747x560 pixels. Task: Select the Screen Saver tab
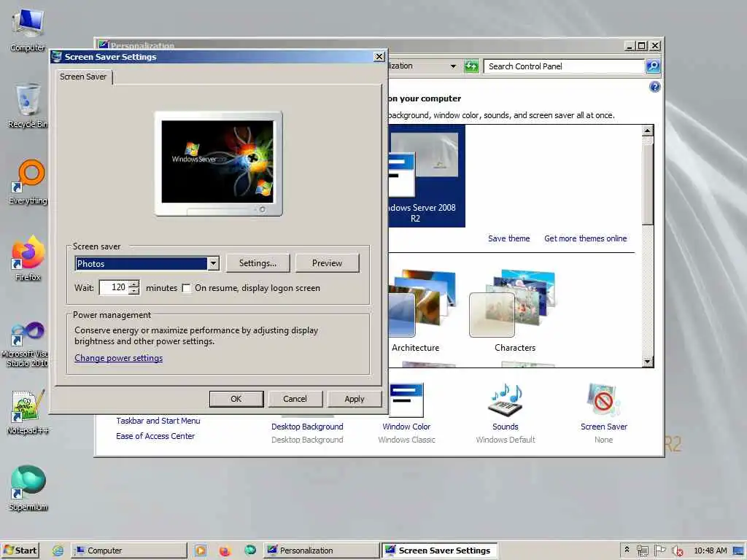point(83,77)
